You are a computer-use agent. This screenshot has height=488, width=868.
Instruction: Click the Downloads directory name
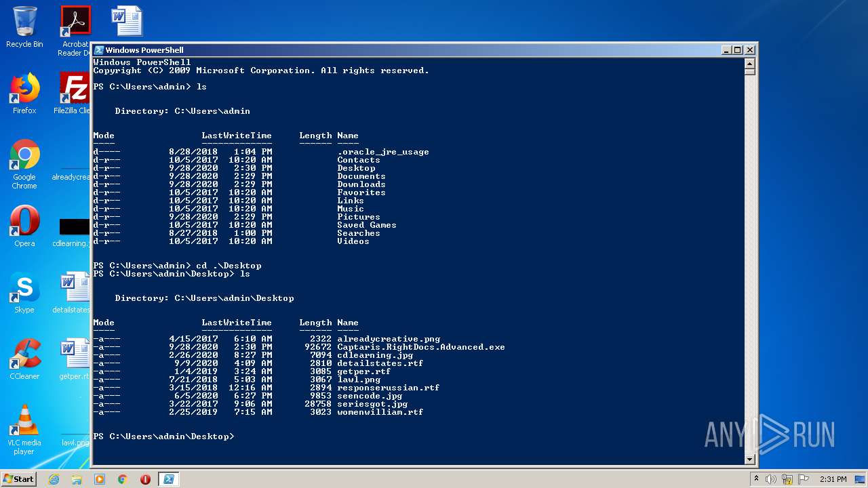pos(361,184)
